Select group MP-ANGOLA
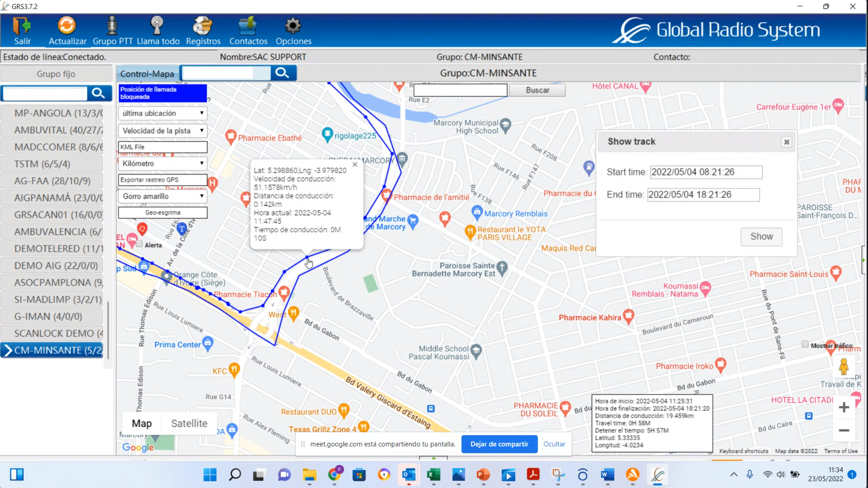The height and width of the screenshot is (488, 868). (x=52, y=113)
